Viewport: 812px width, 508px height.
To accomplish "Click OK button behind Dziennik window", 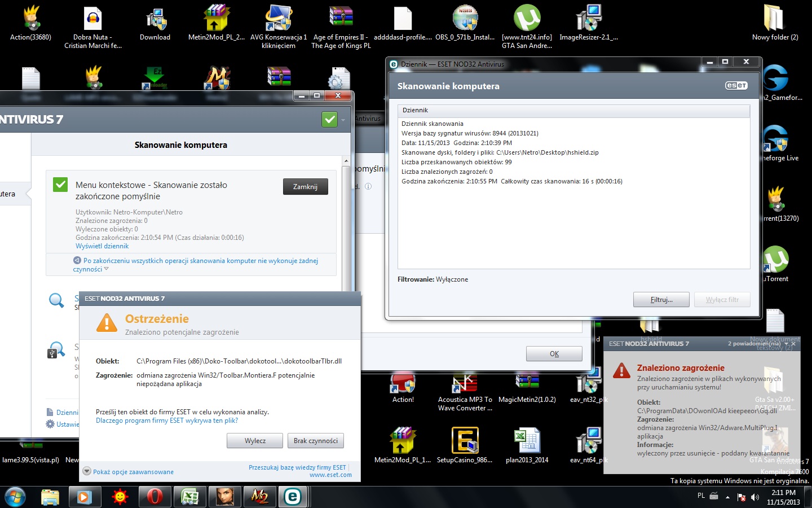I will coord(554,354).
